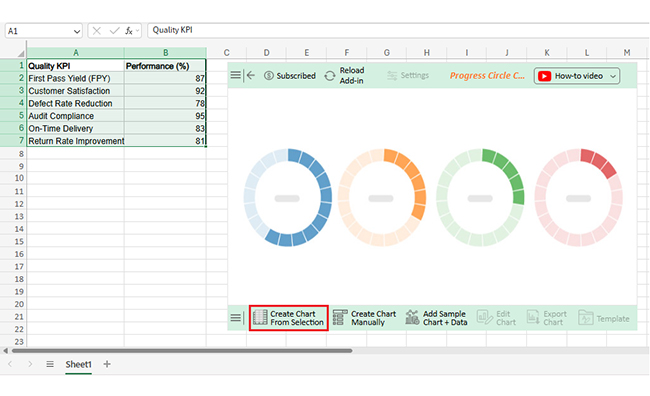
Task: Click next sheet navigation arrow
Action: pos(30,364)
